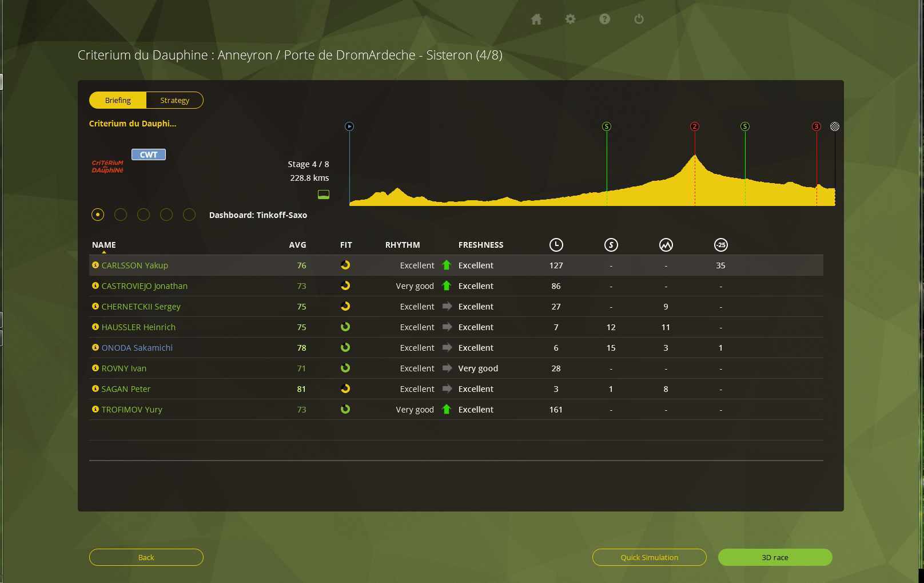Open info icon for TROFIMOV Yury

[x=95, y=409]
